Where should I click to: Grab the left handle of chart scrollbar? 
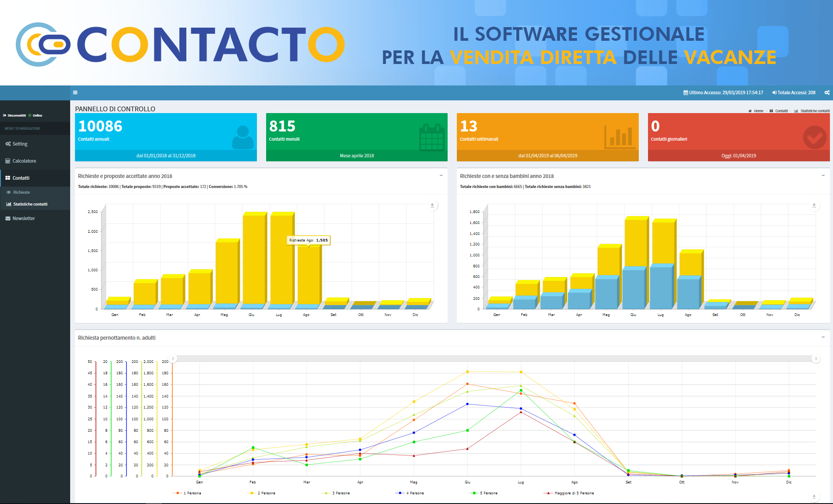(173, 358)
